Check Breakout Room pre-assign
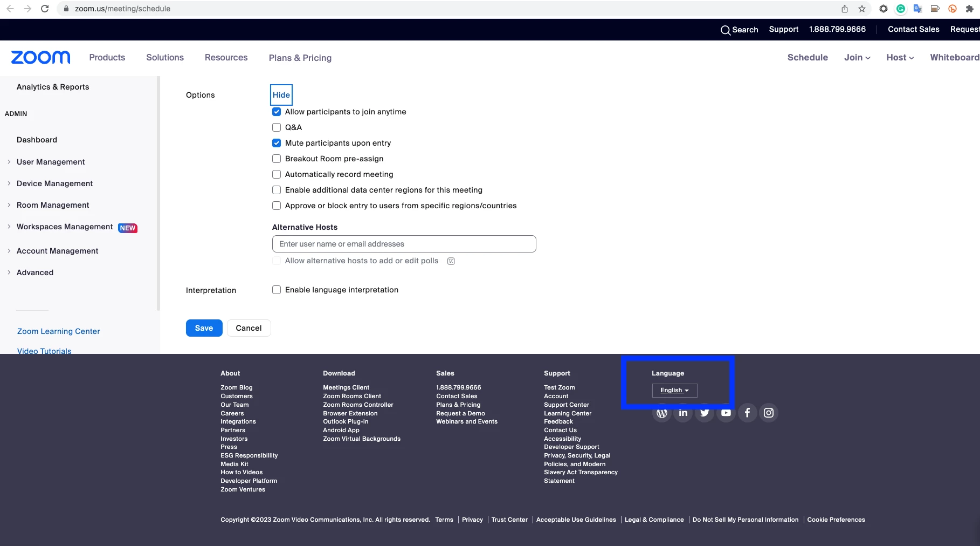The width and height of the screenshot is (980, 546). [277, 159]
